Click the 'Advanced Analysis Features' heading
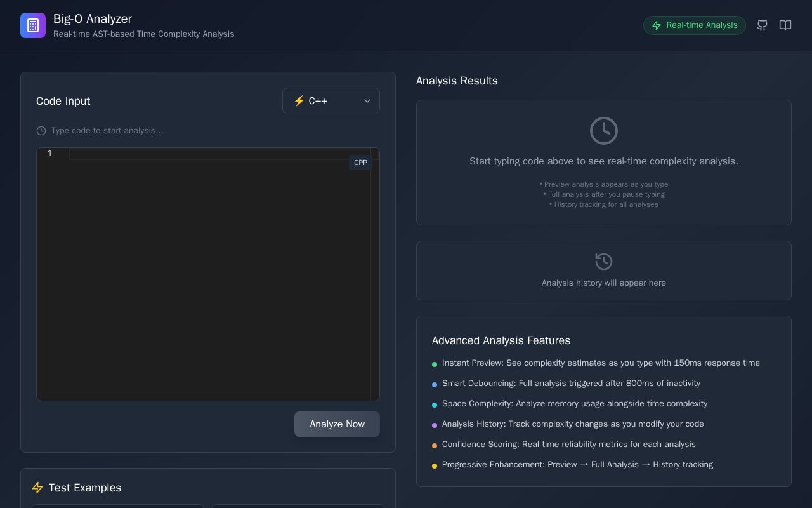 tap(501, 340)
